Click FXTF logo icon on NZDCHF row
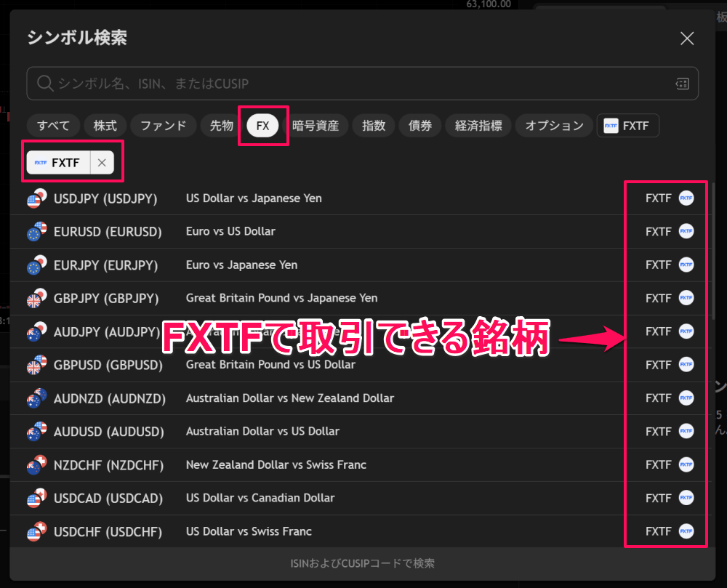The height and width of the screenshot is (588, 727). [686, 464]
